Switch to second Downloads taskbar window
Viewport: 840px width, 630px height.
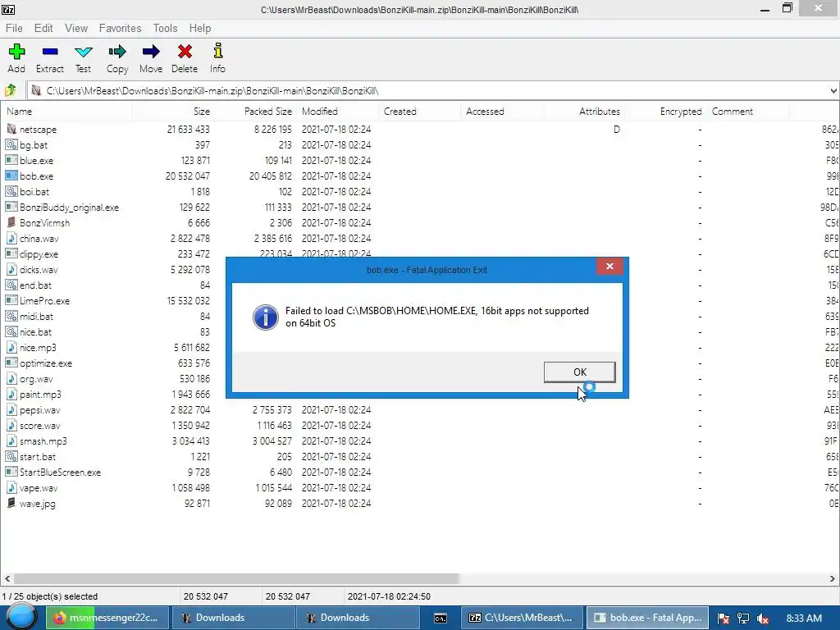pyautogui.click(x=358, y=618)
